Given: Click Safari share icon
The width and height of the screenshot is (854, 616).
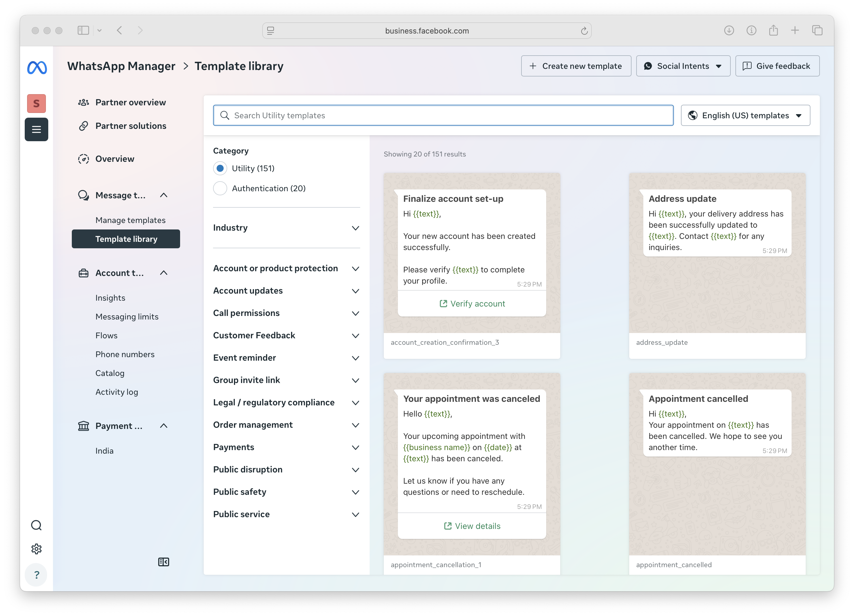Looking at the screenshot, I should click(773, 30).
